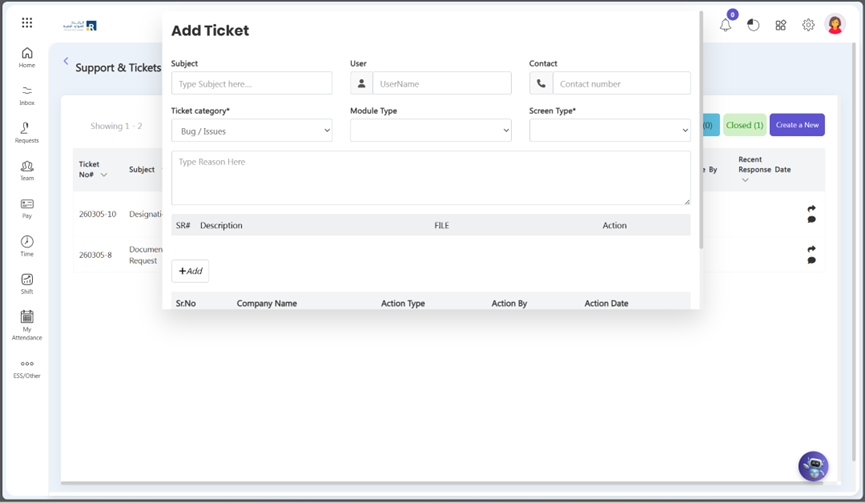Sort by Ticket No# column chevron
The width and height of the screenshot is (865, 503).
pos(104,175)
